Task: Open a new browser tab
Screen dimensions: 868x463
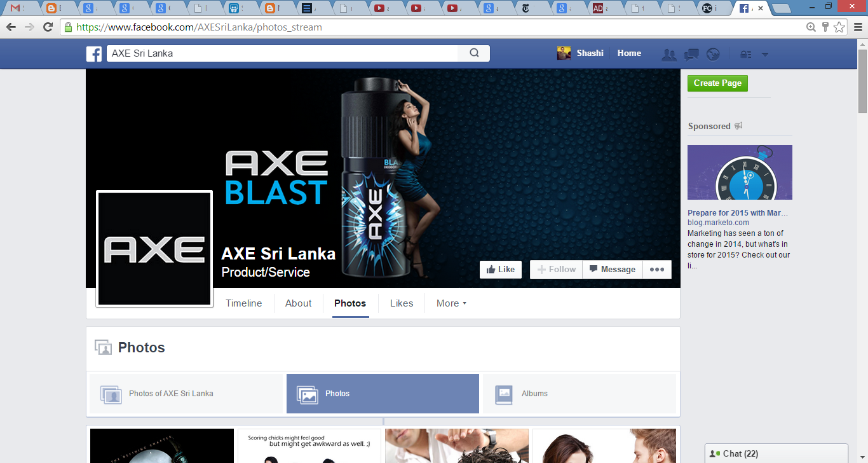Action: [x=782, y=8]
